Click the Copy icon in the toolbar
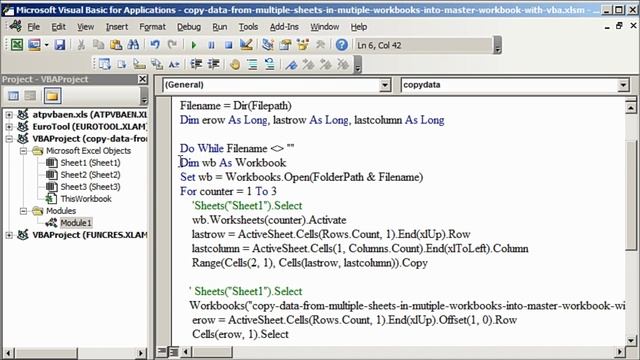Screen dimensions: 640x360 coord(98,44)
